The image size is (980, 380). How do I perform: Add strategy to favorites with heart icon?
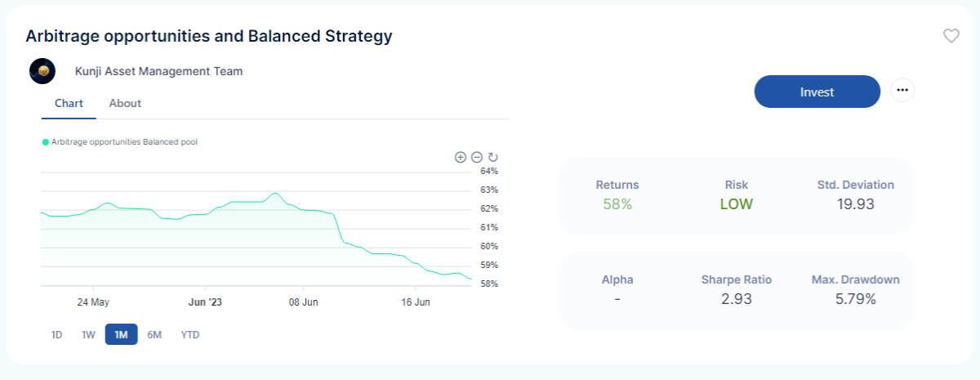pos(951,36)
